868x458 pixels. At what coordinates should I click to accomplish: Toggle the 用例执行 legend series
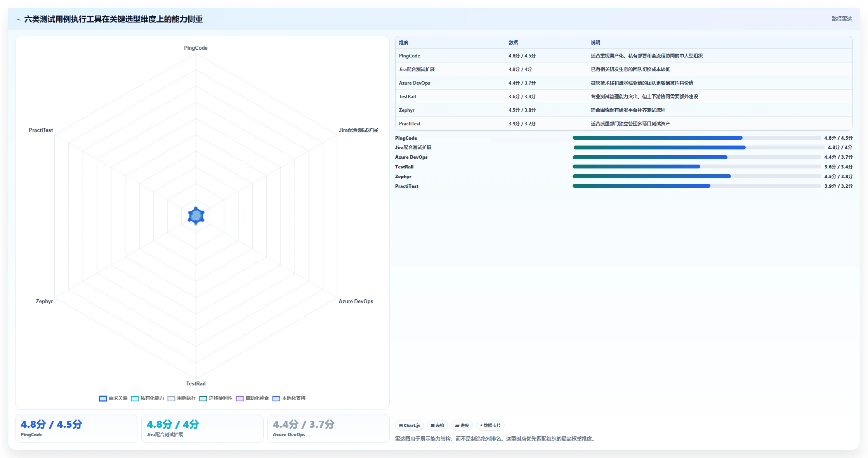[182, 398]
